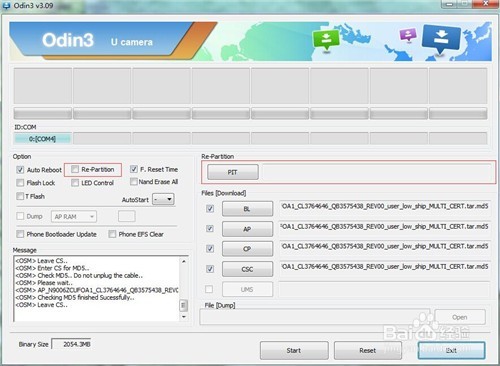Start the flashing process
Viewport: 500px width, 366px height.
(294, 350)
